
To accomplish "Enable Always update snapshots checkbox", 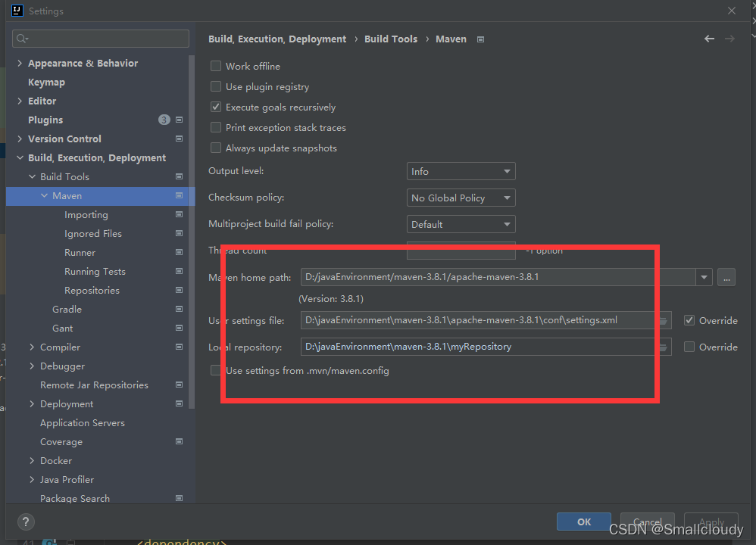I will pos(216,148).
